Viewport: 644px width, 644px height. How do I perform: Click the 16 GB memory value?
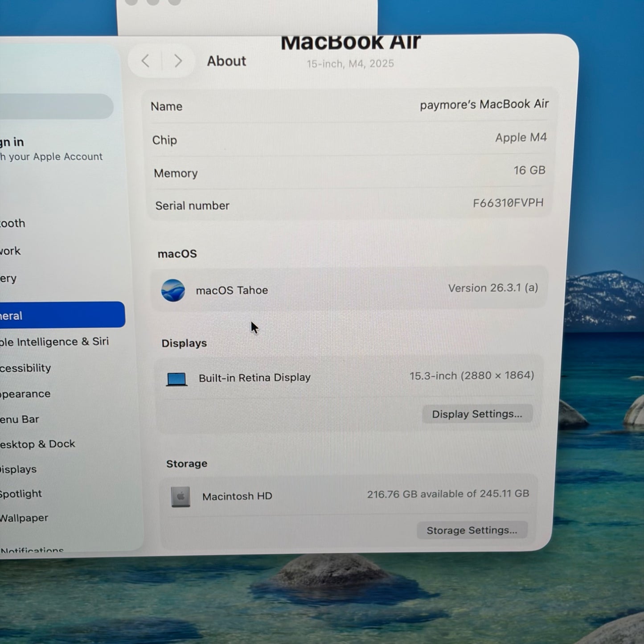coord(529,170)
